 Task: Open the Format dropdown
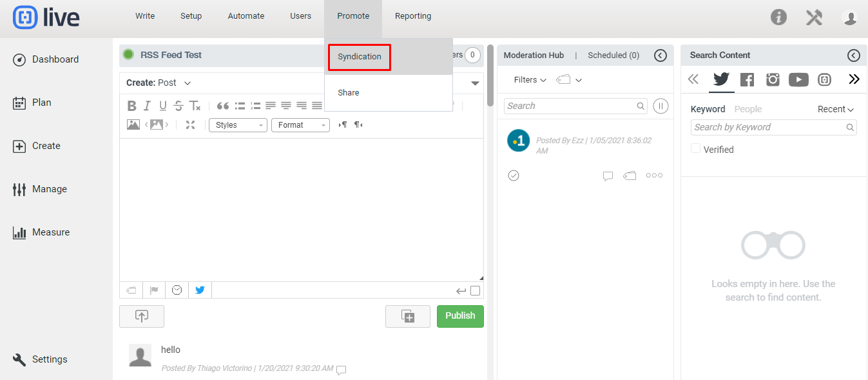click(x=300, y=125)
